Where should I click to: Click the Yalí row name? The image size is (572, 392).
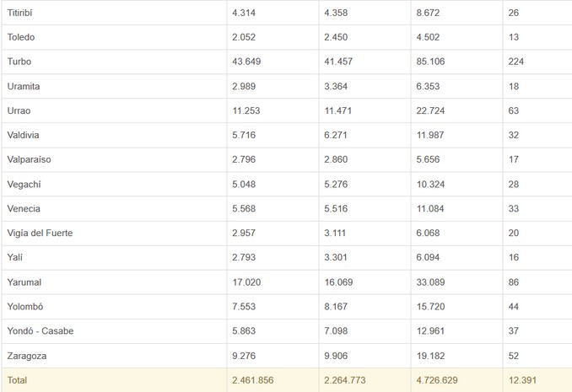15,257
